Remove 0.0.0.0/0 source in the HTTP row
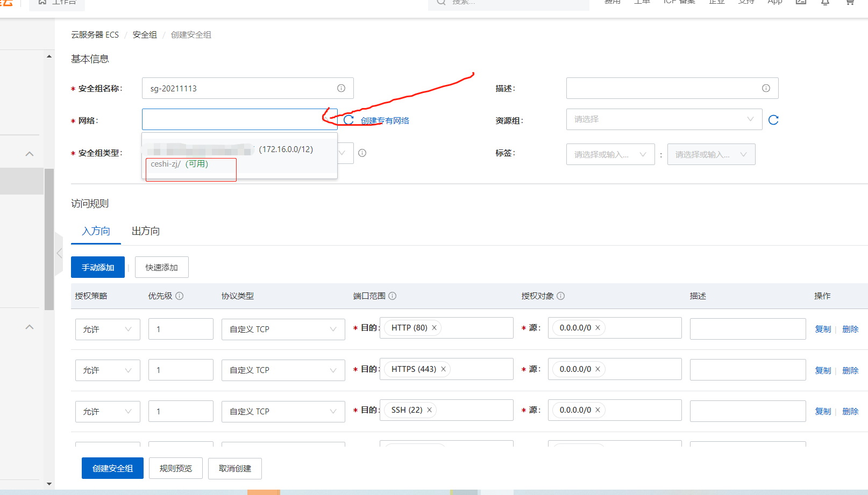Image resolution: width=868 pixels, height=495 pixels. [x=597, y=328]
